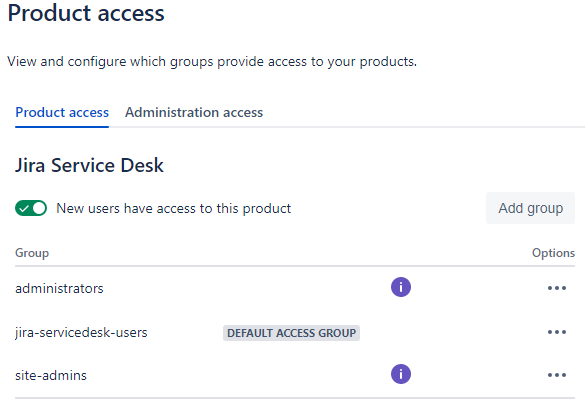585x408 pixels.
Task: Click the 'New users have access' label
Action: coord(173,208)
